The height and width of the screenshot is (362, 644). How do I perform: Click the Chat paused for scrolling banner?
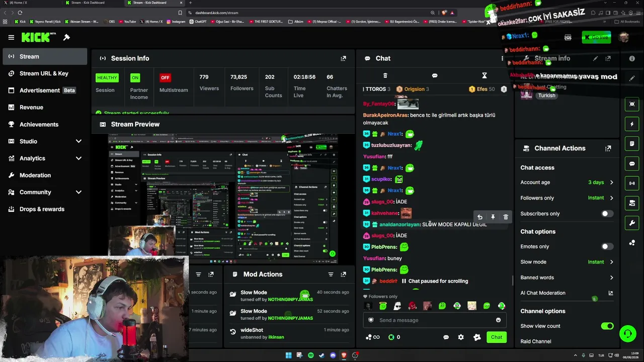point(435,281)
